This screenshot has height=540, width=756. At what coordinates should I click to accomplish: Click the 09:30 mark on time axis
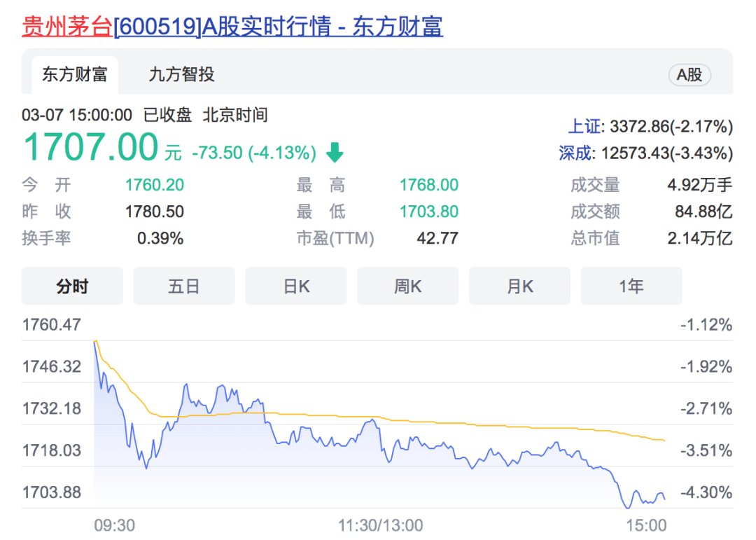115,525
